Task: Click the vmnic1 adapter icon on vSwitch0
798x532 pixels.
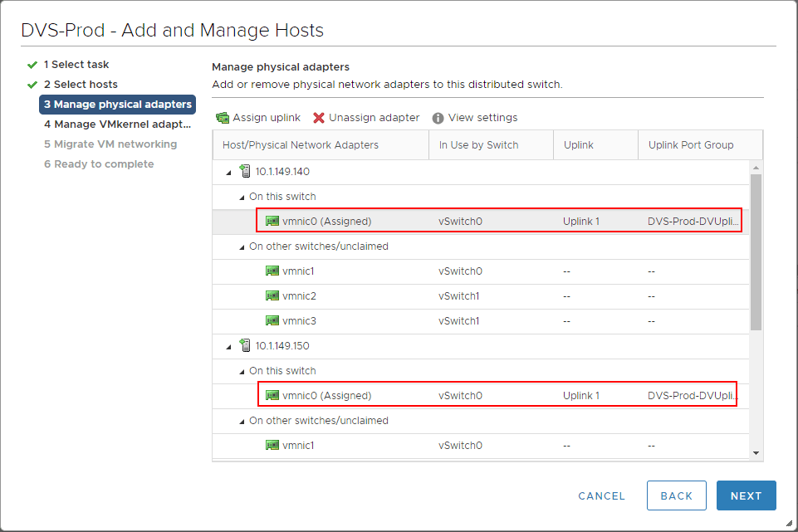Action: 272,271
